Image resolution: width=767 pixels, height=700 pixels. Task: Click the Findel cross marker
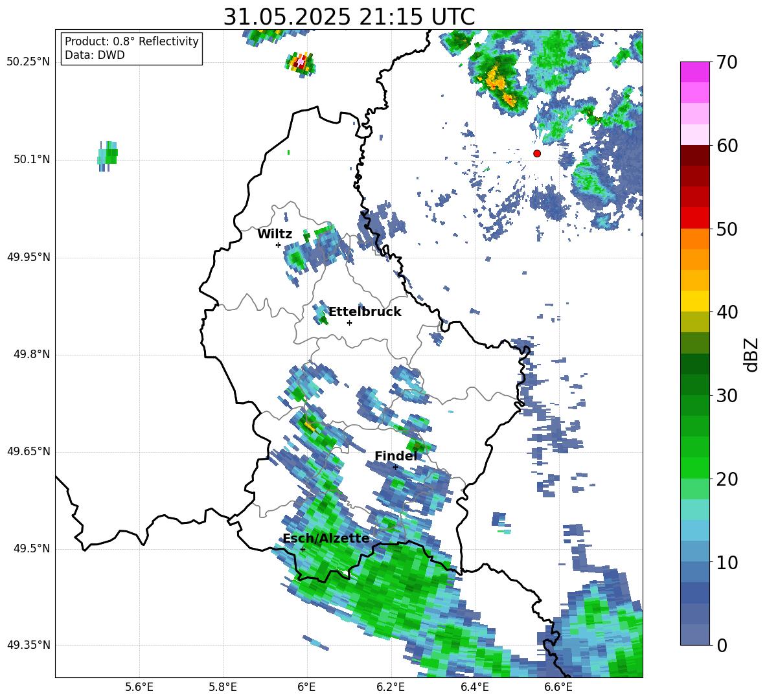395,468
